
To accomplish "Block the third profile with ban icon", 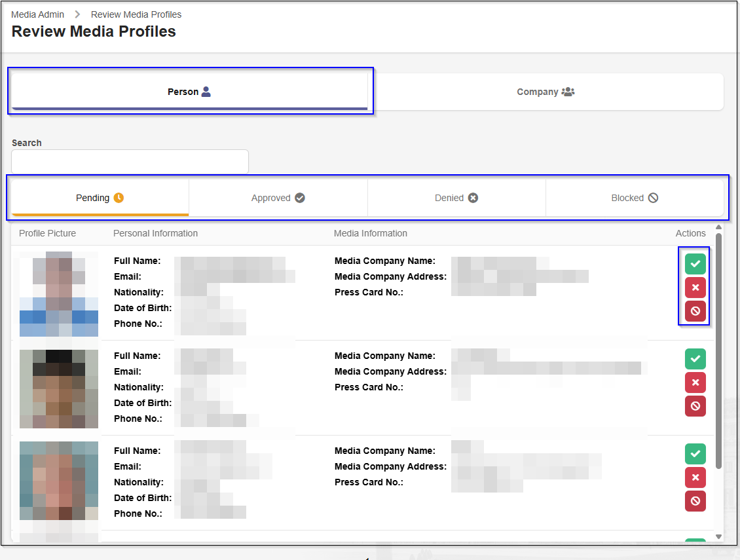I will pos(695,501).
